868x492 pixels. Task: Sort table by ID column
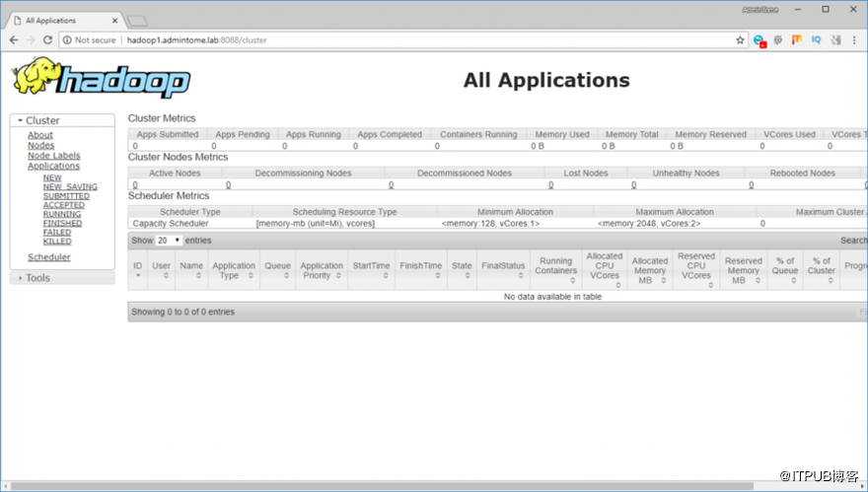(x=138, y=270)
